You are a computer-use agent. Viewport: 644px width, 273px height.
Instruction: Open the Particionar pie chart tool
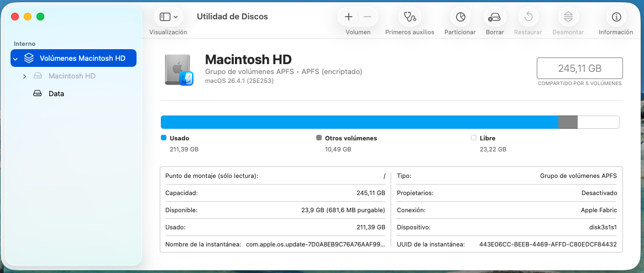(460, 17)
